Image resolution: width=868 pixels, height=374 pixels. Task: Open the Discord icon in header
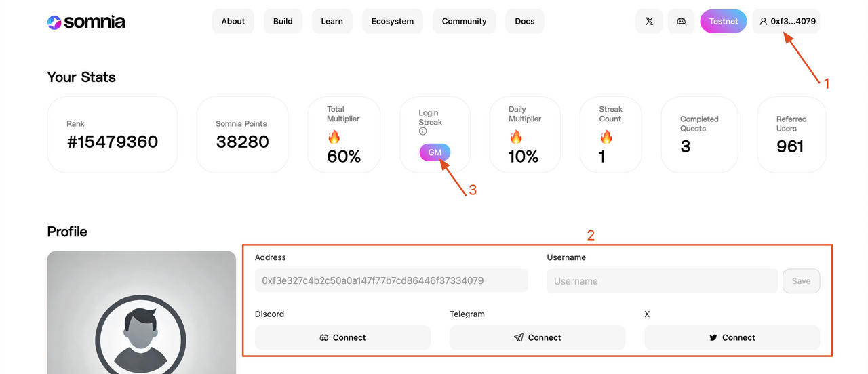tap(681, 22)
